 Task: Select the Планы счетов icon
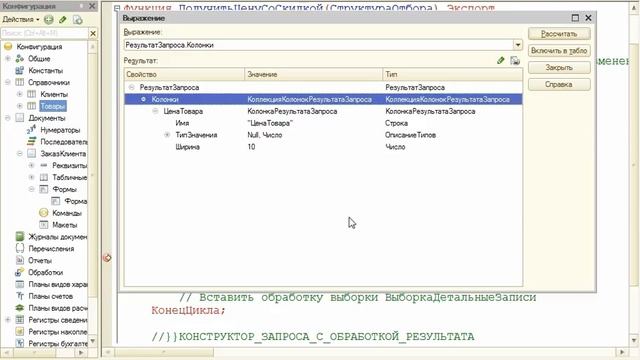[x=20, y=296]
